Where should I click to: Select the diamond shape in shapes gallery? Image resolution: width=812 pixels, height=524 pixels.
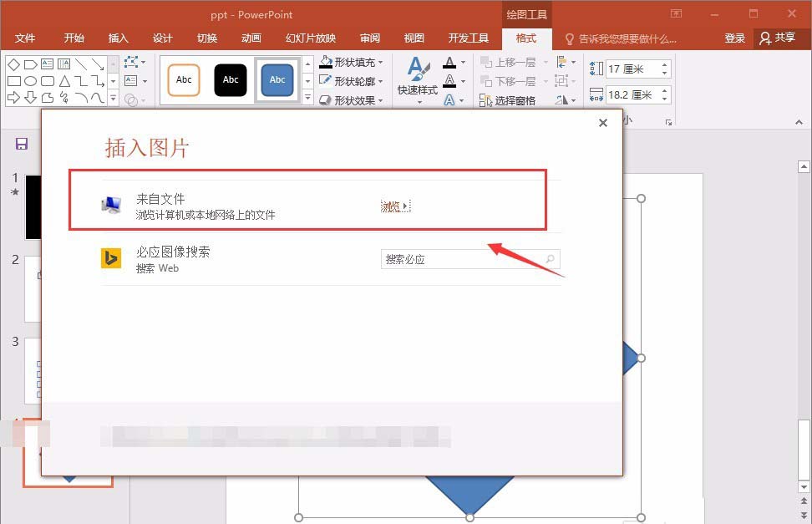pyautogui.click(x=13, y=64)
